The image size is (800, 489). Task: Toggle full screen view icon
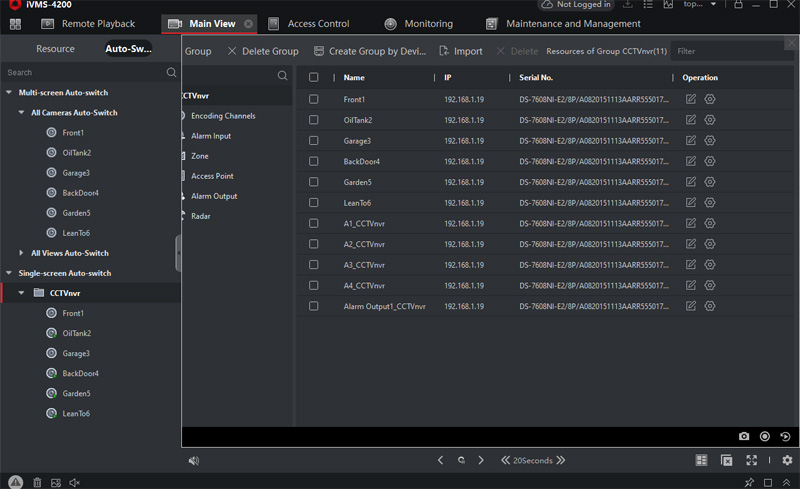tap(752, 461)
